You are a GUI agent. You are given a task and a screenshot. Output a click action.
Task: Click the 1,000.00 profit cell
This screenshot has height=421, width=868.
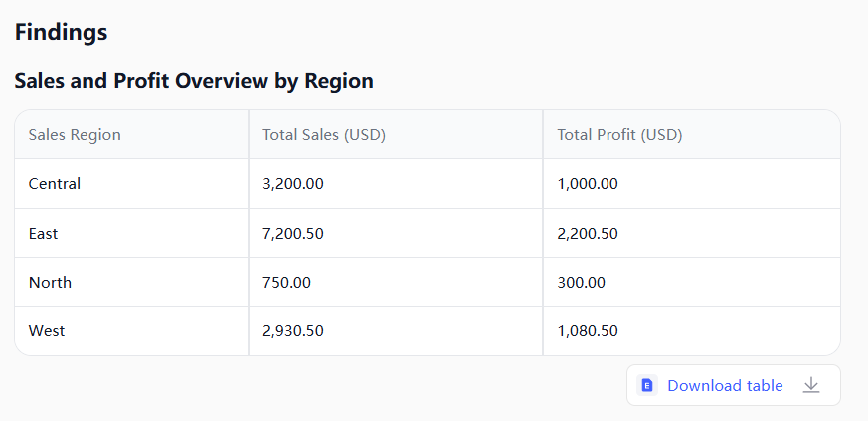588,184
